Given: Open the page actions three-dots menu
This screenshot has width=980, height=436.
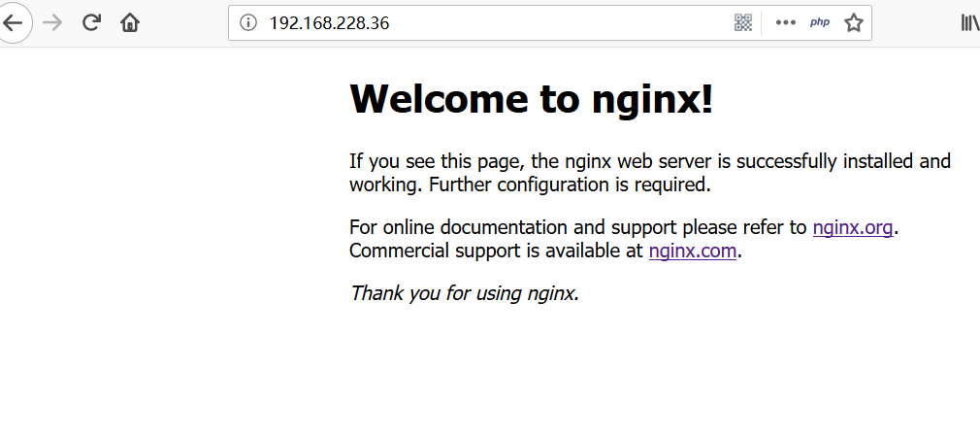Looking at the screenshot, I should pos(786,23).
